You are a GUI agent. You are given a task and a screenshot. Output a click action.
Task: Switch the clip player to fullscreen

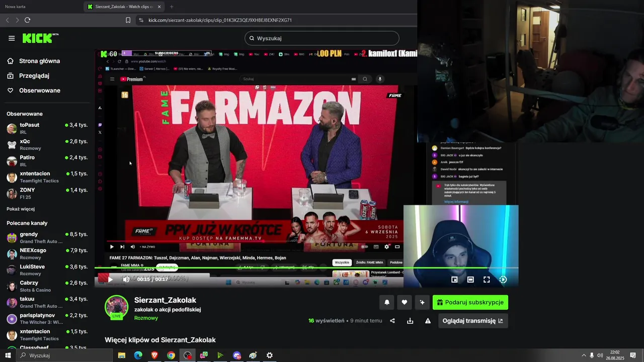click(487, 280)
